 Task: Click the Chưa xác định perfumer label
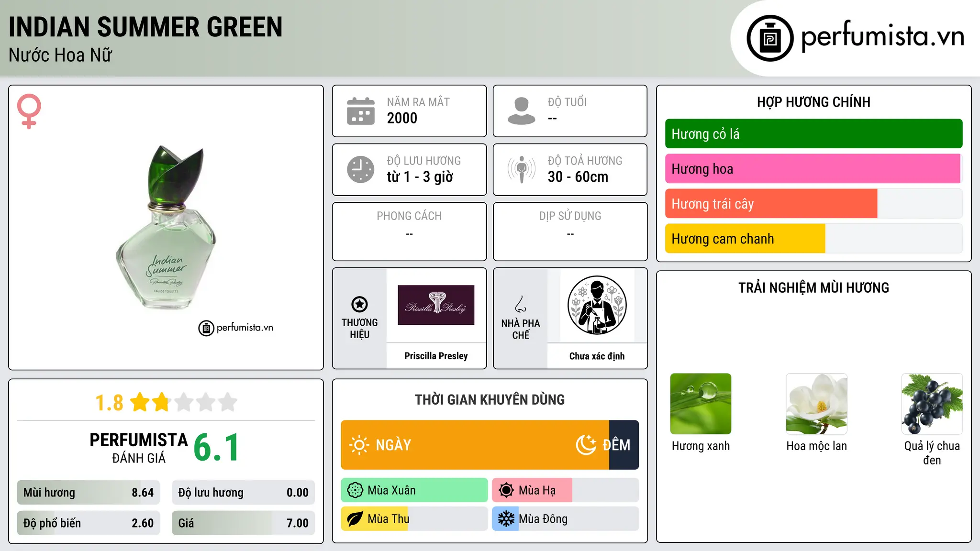597,356
